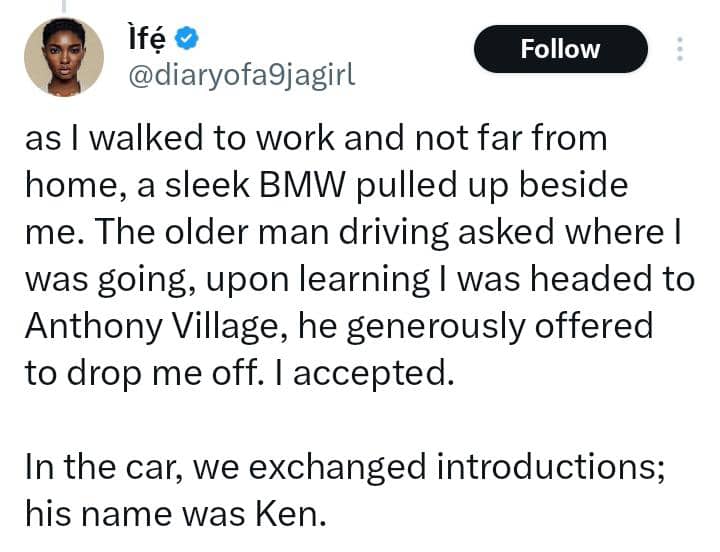720x552 pixels.
Task: Open the @diaryofa9jagirl handle link
Action: click(240, 73)
